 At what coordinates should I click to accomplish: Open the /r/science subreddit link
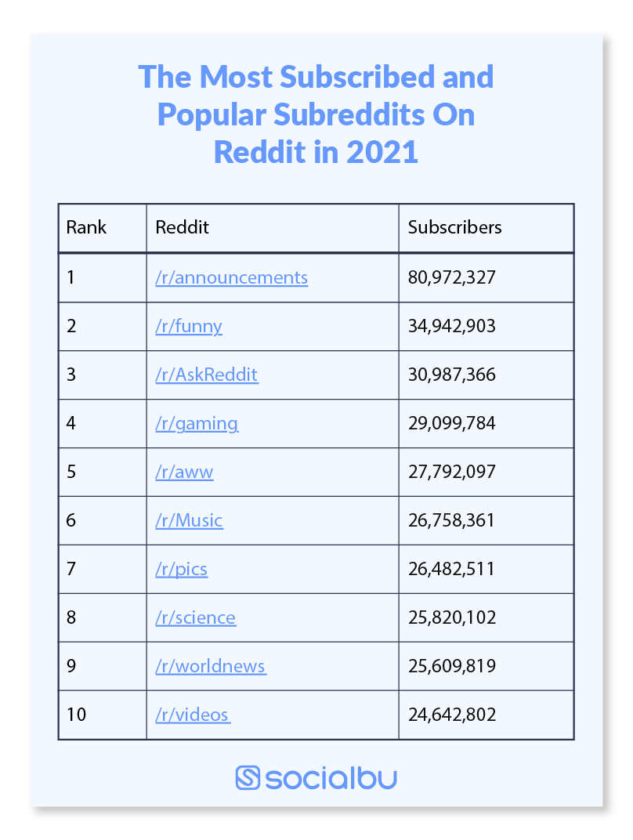pyautogui.click(x=195, y=617)
